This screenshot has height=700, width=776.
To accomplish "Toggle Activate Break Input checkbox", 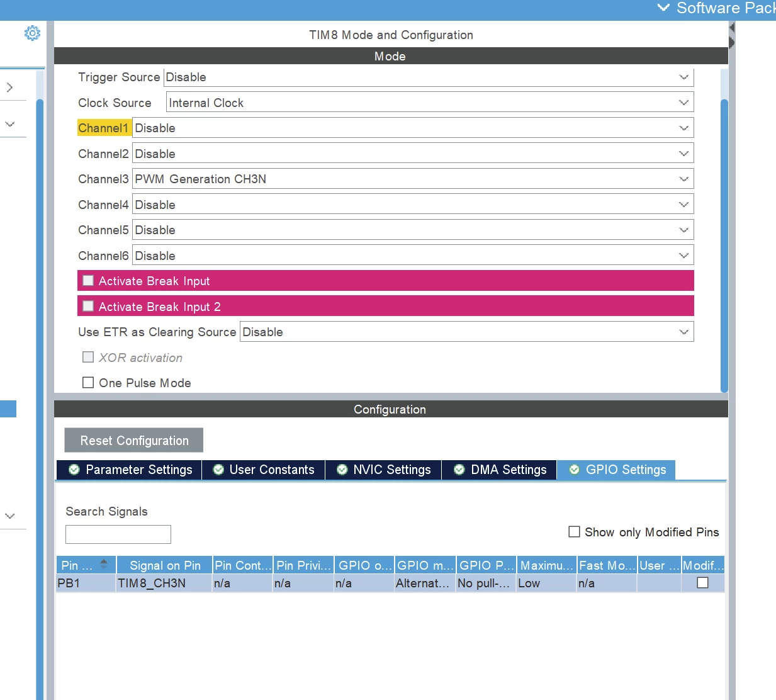I will point(88,281).
